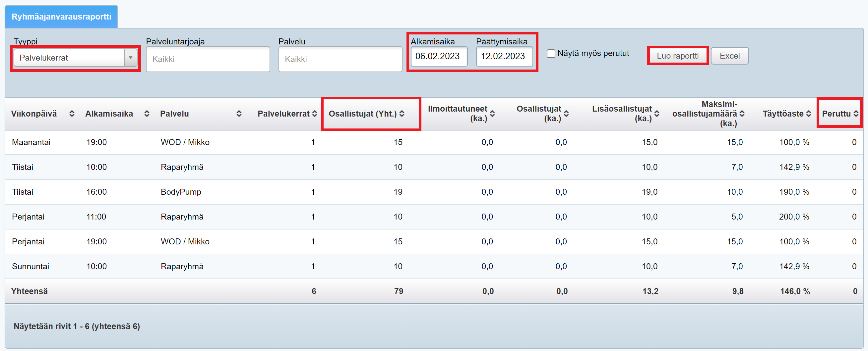The image size is (868, 351).
Task: Click the Luo raportti button
Action: pos(677,56)
